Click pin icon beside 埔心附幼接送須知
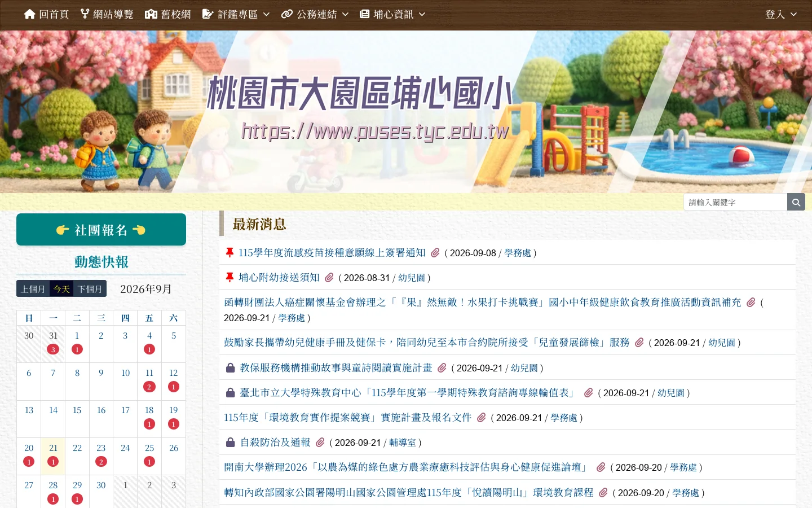Image resolution: width=812 pixels, height=508 pixels. click(x=230, y=278)
